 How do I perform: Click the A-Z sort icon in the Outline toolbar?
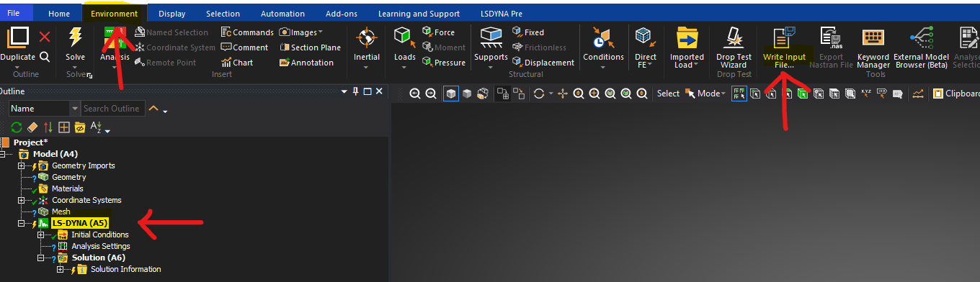(97, 127)
